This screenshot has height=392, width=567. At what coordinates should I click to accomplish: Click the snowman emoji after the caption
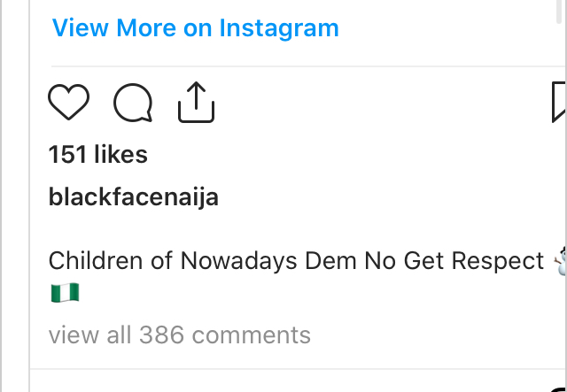point(559,261)
